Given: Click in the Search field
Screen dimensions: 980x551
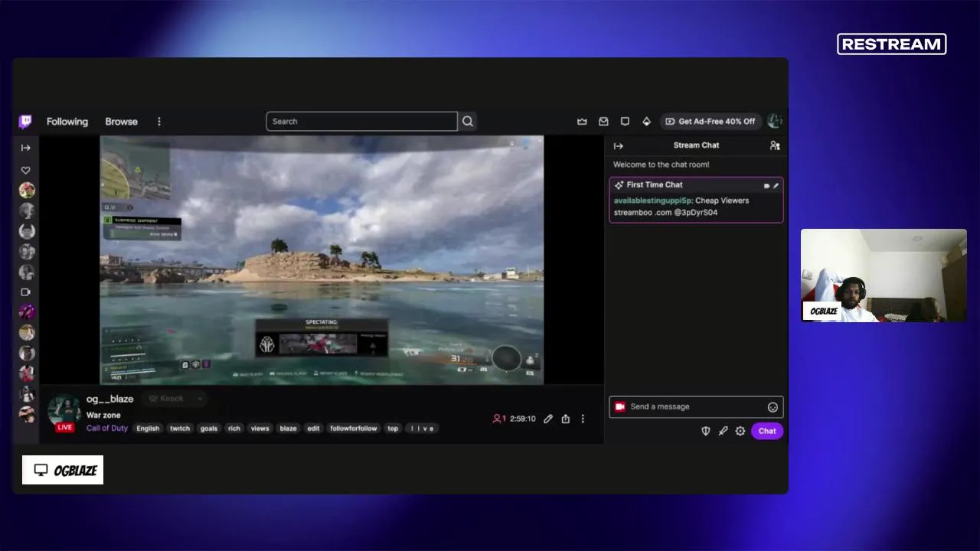Looking at the screenshot, I should (x=361, y=121).
